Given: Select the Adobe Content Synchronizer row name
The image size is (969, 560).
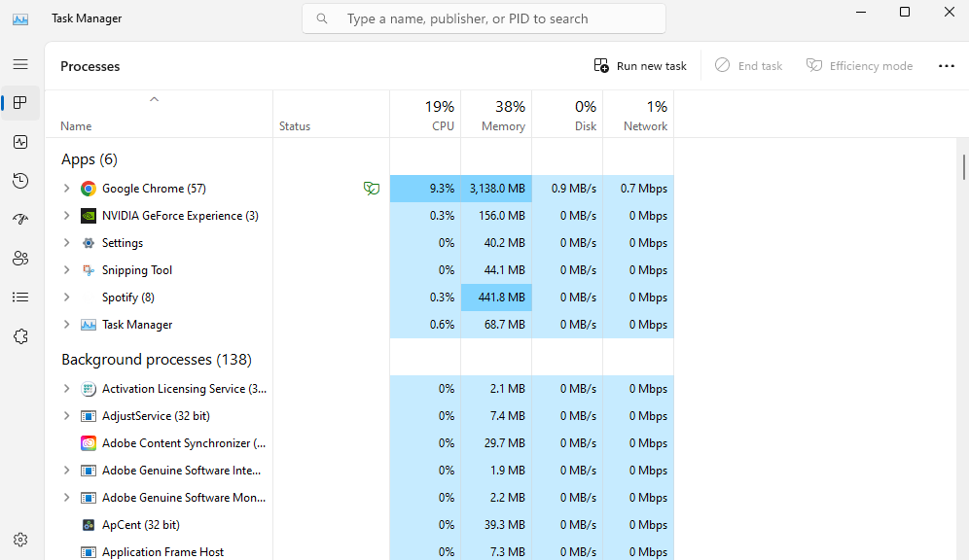Looking at the screenshot, I should [x=184, y=443].
